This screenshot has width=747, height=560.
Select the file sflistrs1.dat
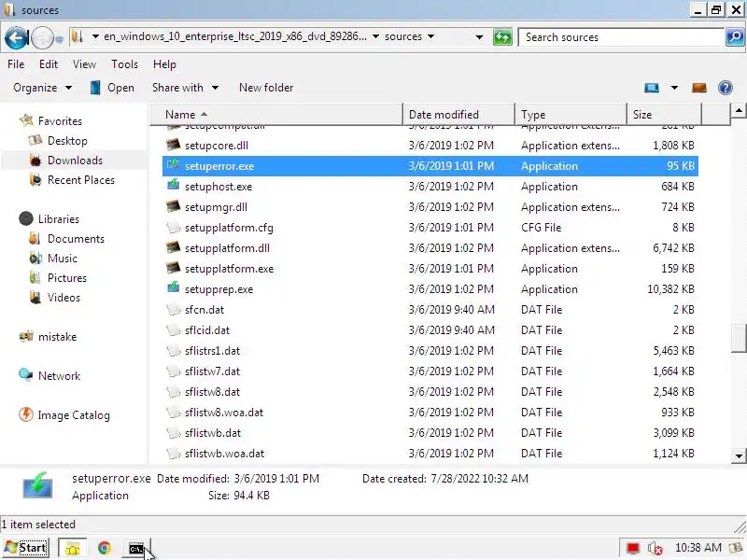point(430,351)
